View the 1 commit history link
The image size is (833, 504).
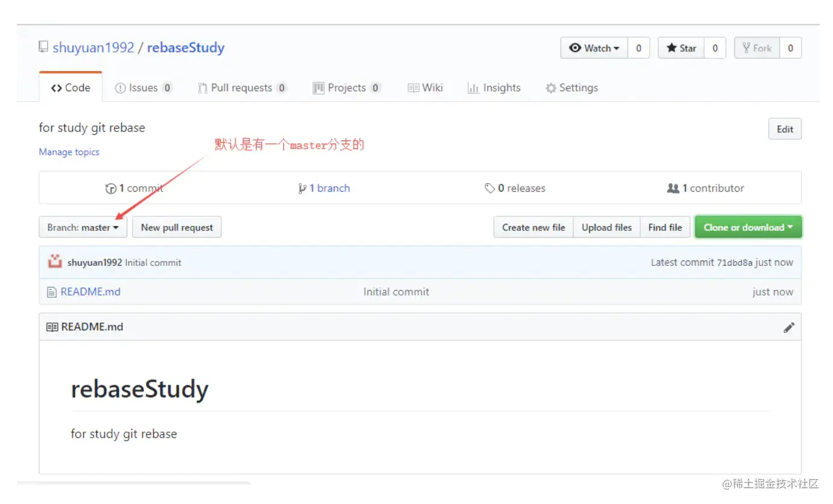[x=134, y=188]
